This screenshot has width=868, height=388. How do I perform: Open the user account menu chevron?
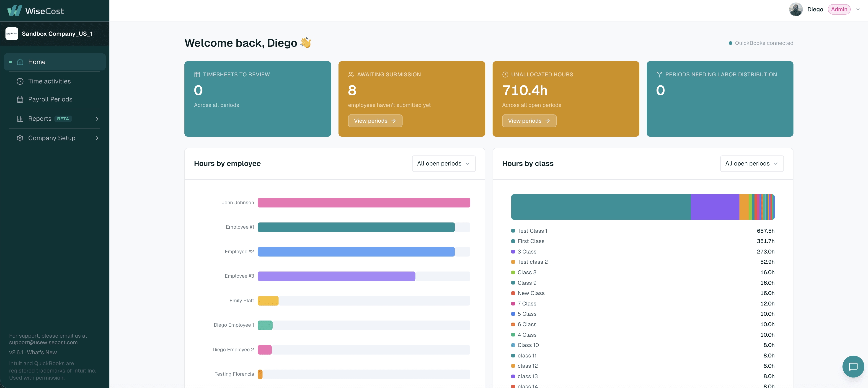(x=858, y=9)
